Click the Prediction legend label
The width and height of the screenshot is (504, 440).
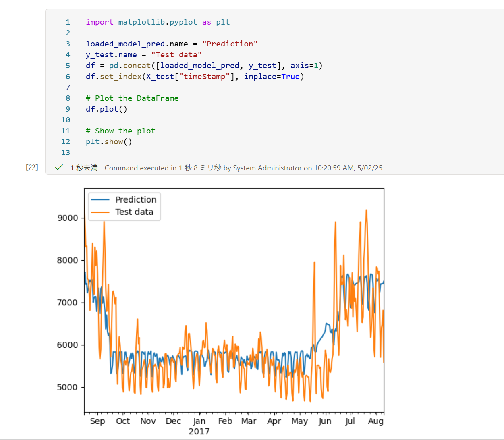[136, 200]
